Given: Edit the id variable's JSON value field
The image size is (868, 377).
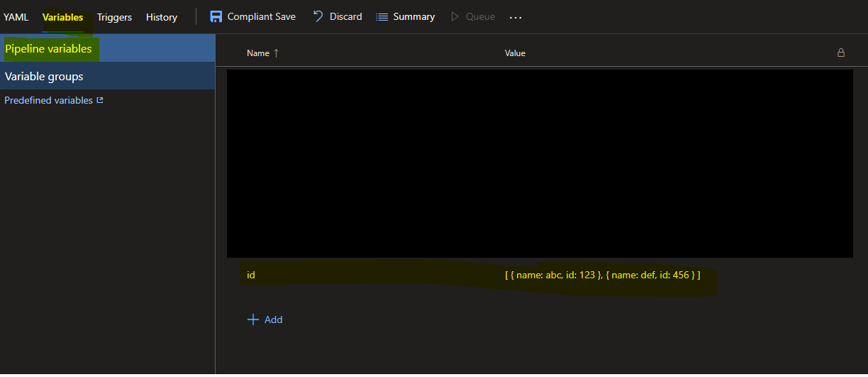Looking at the screenshot, I should (x=602, y=275).
